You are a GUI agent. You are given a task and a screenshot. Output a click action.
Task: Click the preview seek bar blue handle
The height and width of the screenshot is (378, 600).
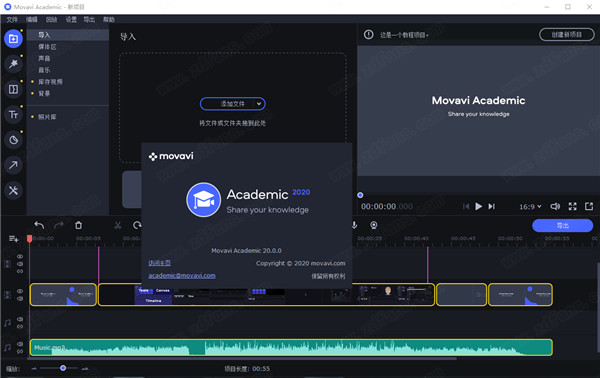coord(360,195)
